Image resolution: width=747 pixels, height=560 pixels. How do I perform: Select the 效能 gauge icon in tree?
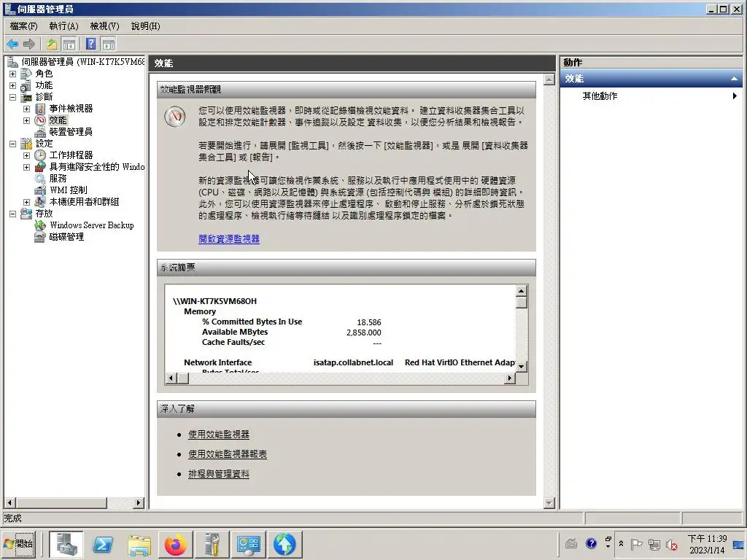[x=40, y=120]
